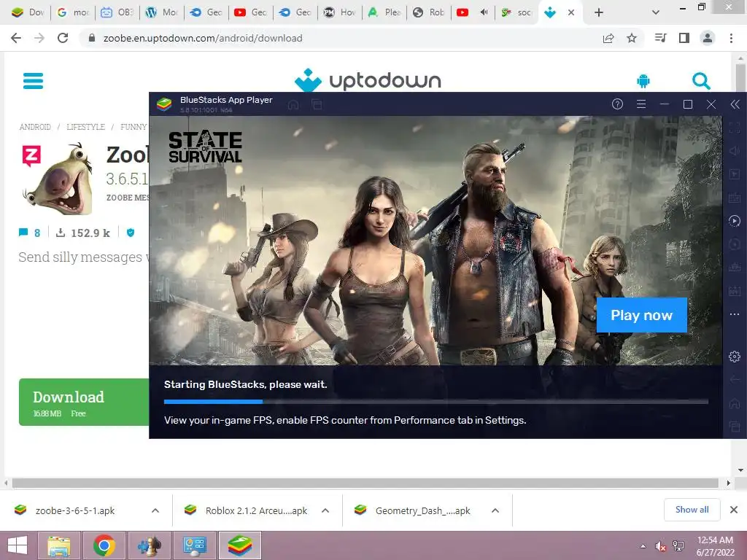Click the horizontal page scrollbar

(365, 483)
